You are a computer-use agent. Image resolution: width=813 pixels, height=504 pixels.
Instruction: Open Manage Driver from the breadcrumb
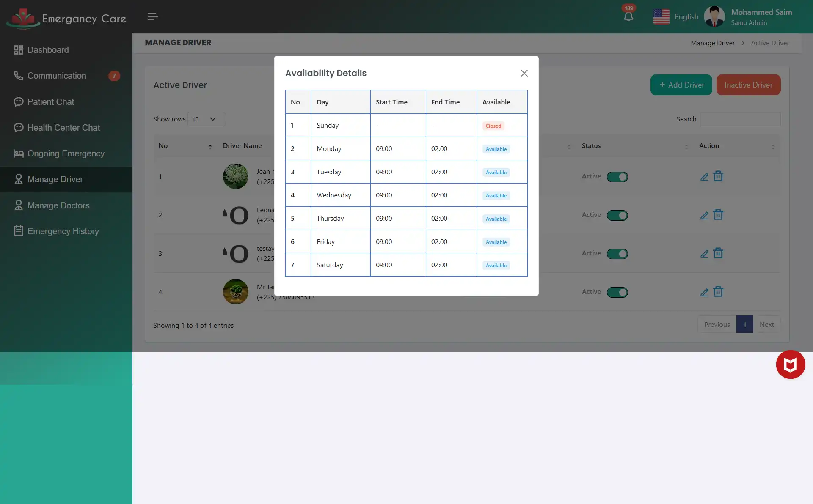point(712,43)
